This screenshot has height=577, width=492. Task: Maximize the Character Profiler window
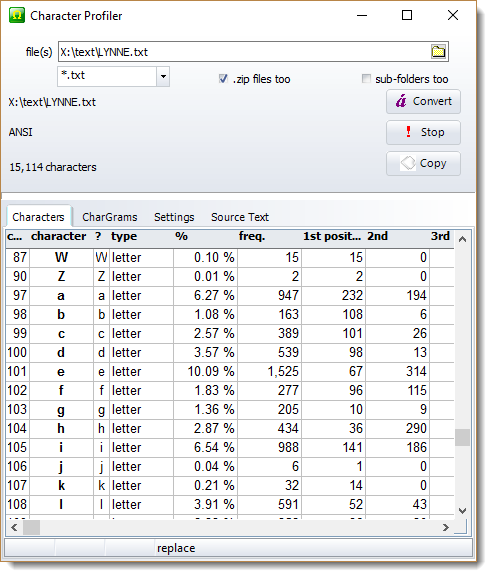[x=407, y=15]
